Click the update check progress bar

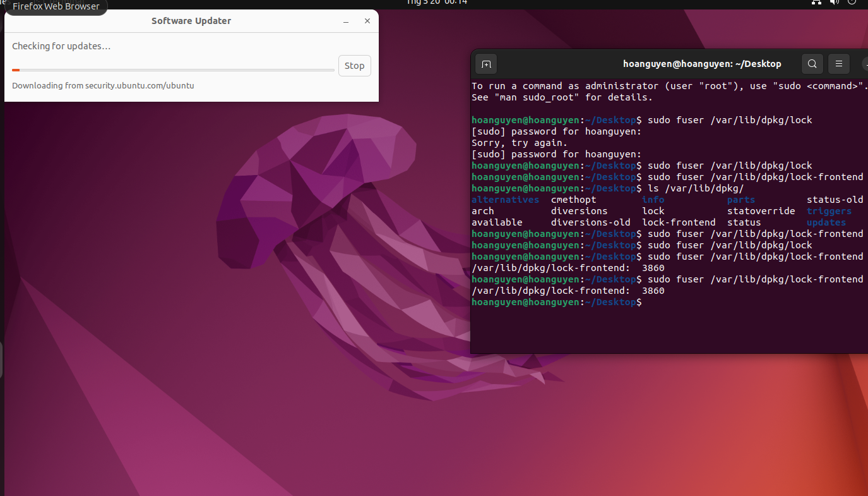pyautogui.click(x=173, y=70)
